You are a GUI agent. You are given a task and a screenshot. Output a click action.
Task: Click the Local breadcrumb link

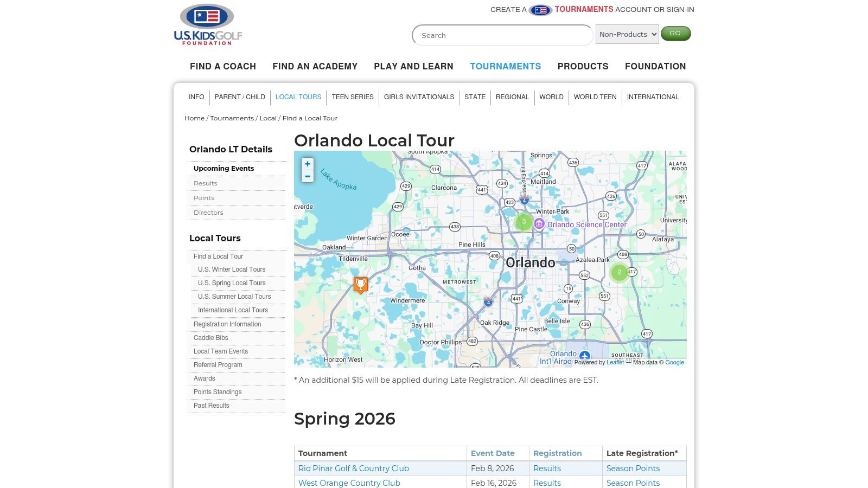(x=268, y=118)
